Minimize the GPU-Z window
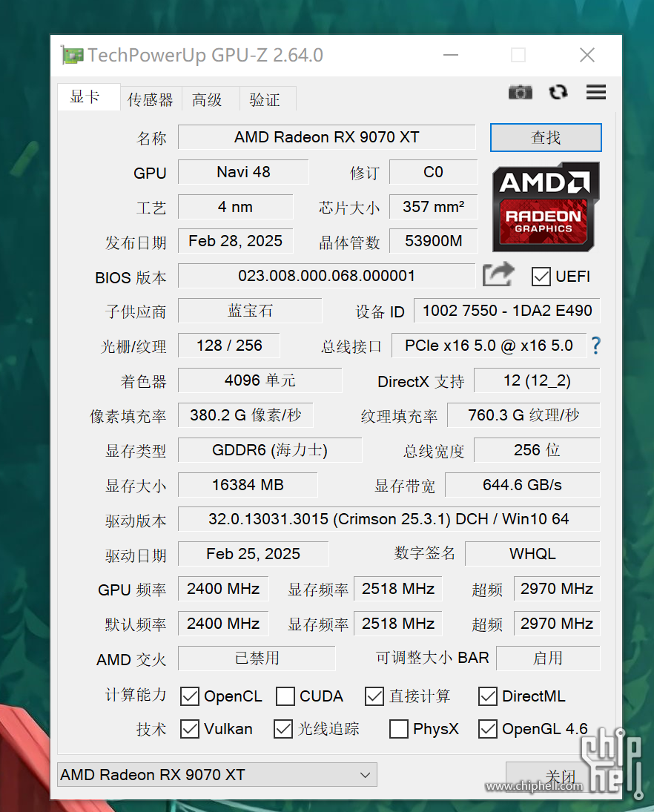This screenshot has width=654, height=812. point(451,55)
